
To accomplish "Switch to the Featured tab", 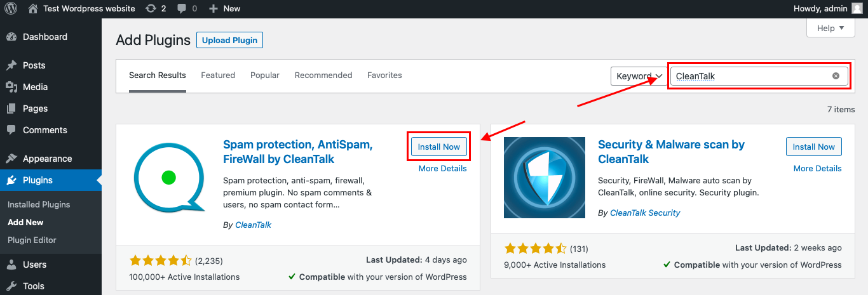I will tap(218, 75).
